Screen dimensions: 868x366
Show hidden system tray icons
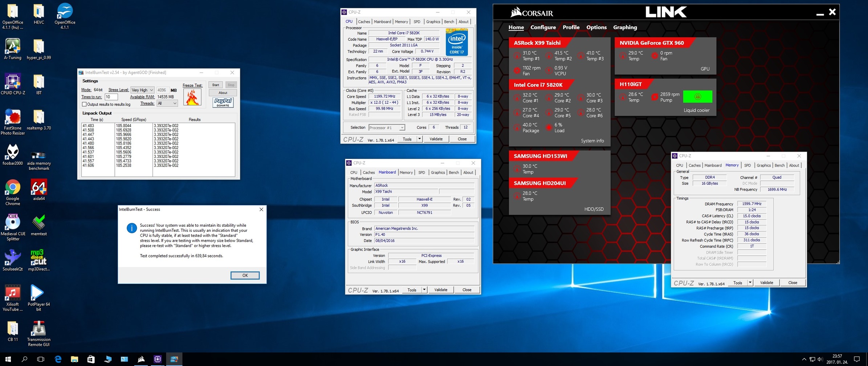click(x=804, y=359)
